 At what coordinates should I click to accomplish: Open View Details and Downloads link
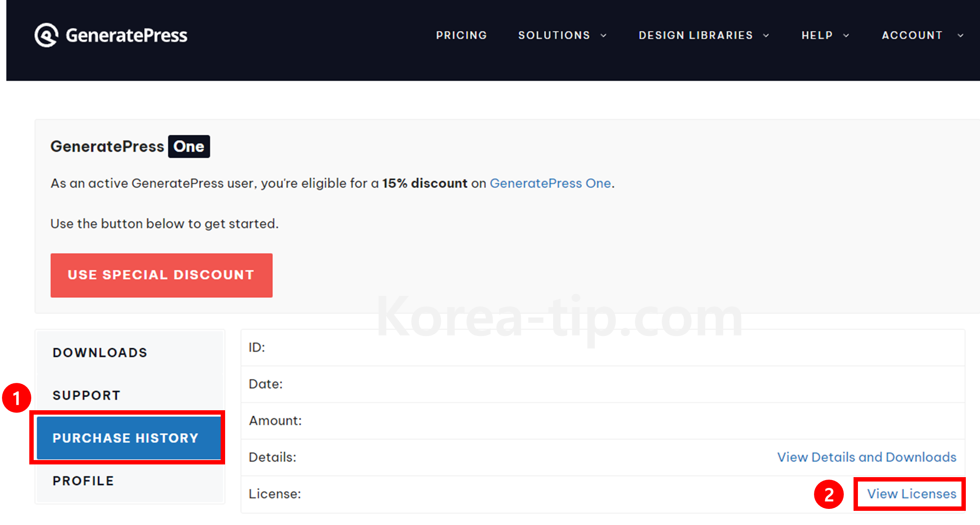[867, 457]
